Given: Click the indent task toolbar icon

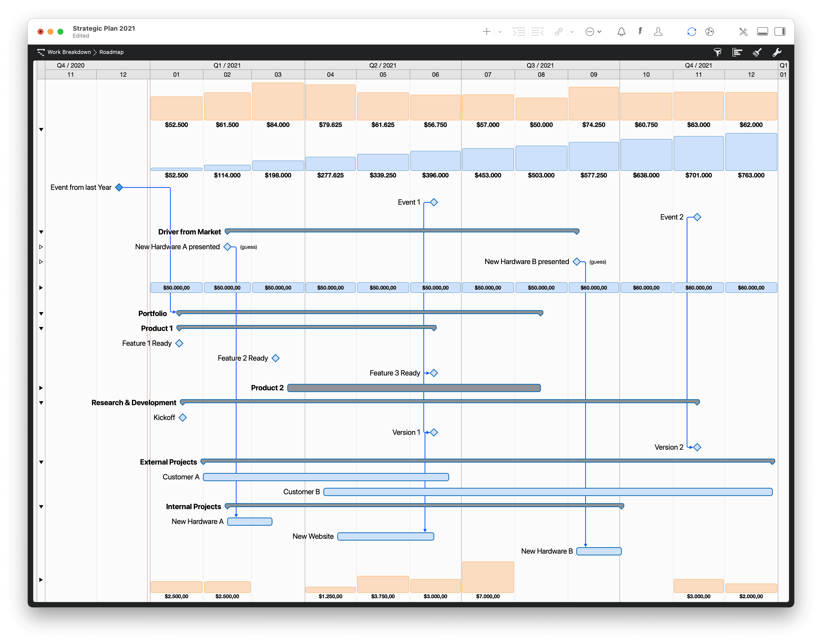Looking at the screenshot, I should pos(519,32).
